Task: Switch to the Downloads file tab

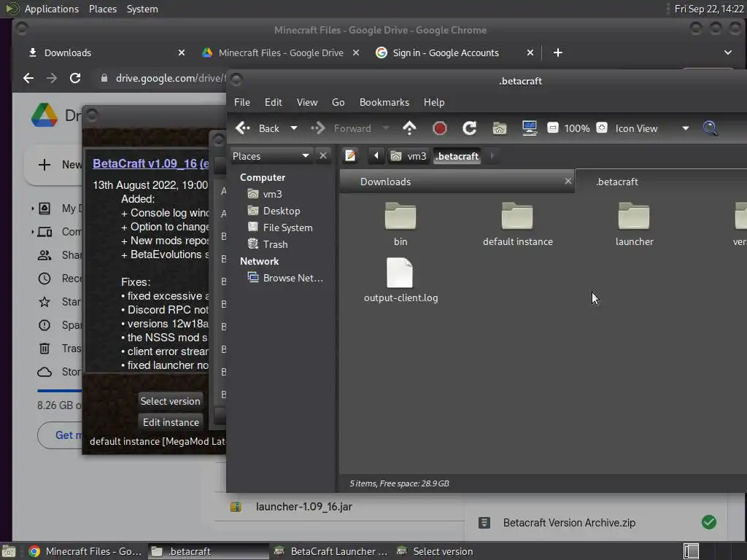Action: [385, 182]
